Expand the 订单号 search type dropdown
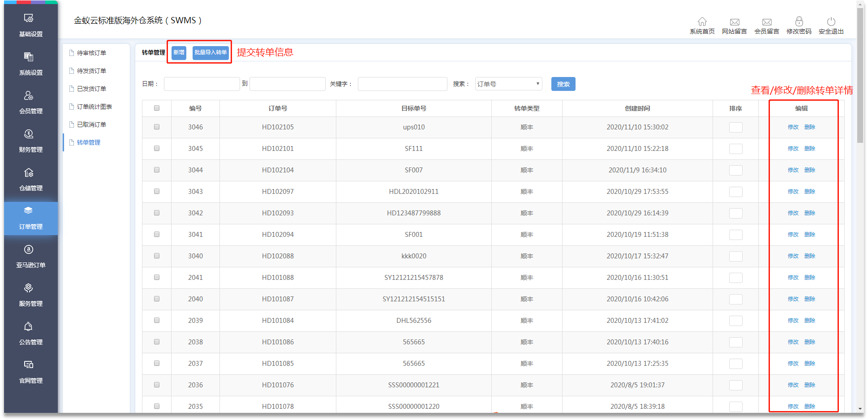The image size is (868, 420). [x=508, y=84]
